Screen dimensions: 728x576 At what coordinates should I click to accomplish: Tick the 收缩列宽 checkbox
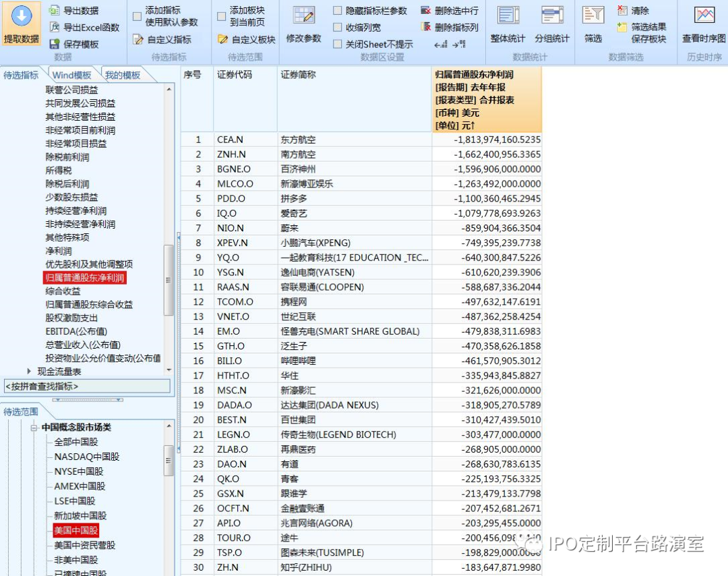pyautogui.click(x=338, y=28)
